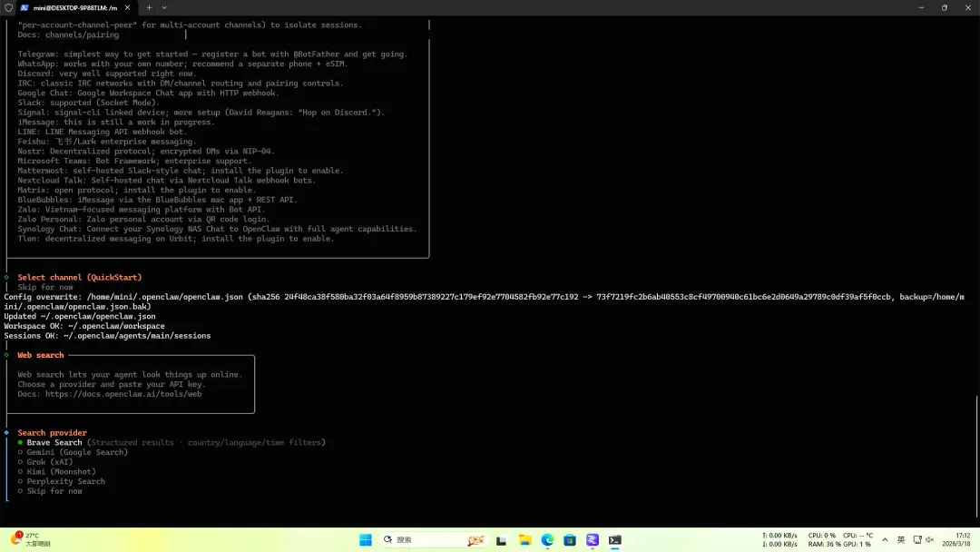Click the "Select channel (QuickStart)" heading
This screenshot has width=980, height=552.
[x=79, y=277]
